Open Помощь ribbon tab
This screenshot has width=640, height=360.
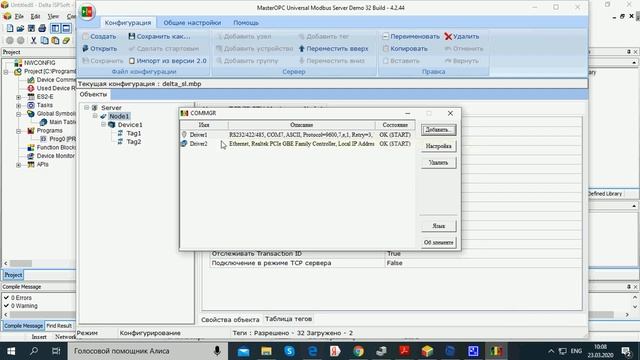tap(246, 23)
